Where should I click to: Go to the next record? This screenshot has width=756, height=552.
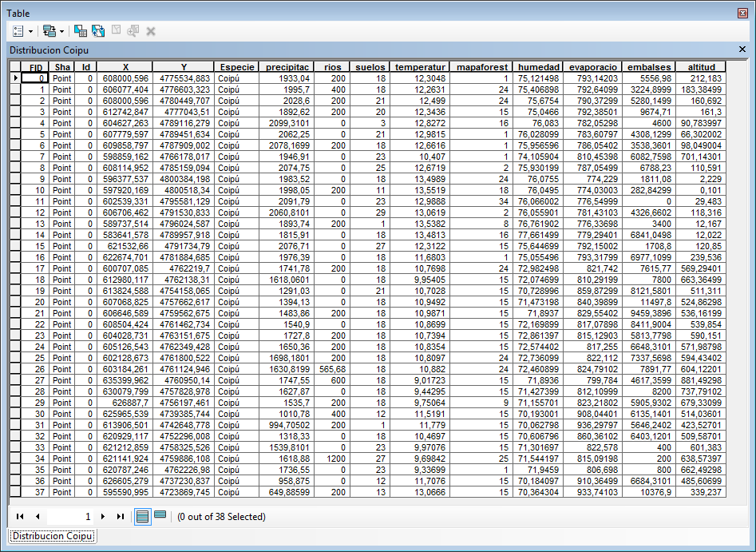(103, 517)
